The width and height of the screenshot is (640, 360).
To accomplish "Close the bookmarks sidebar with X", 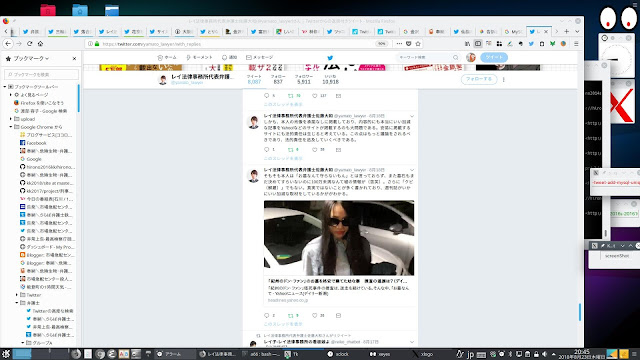I will 74,58.
